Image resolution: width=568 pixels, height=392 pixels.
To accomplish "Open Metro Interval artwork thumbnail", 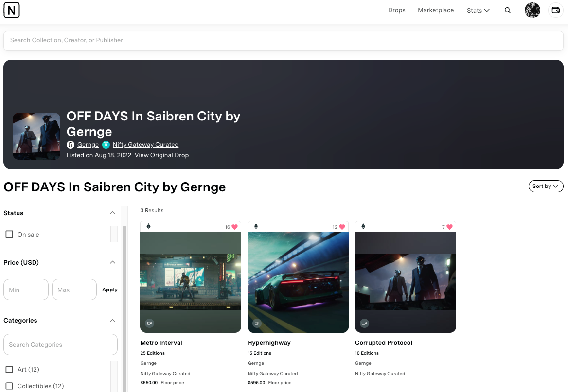I will [x=191, y=282].
